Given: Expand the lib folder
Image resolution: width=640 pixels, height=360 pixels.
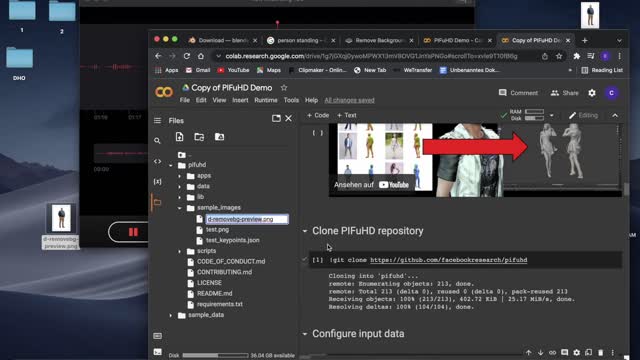Looking at the screenshot, I should tap(180, 197).
